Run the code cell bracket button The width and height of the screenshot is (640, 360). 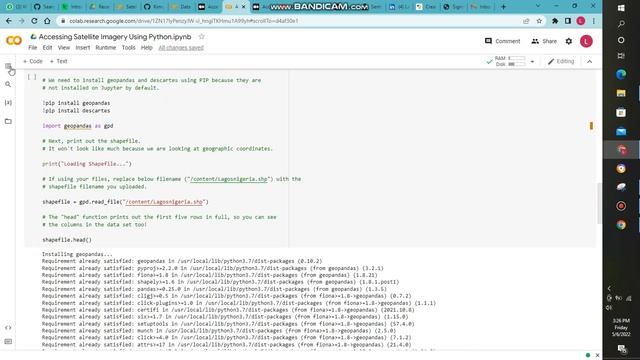(32, 77)
